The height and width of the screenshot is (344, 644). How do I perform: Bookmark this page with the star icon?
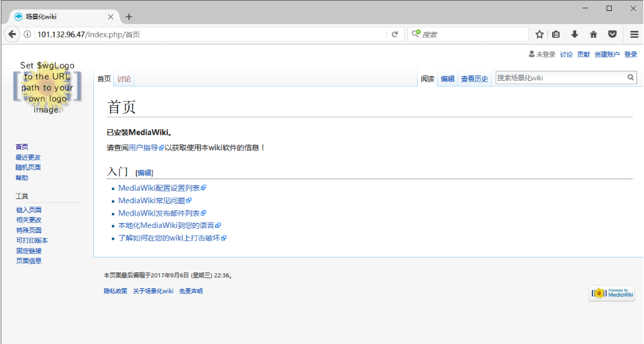click(x=539, y=34)
